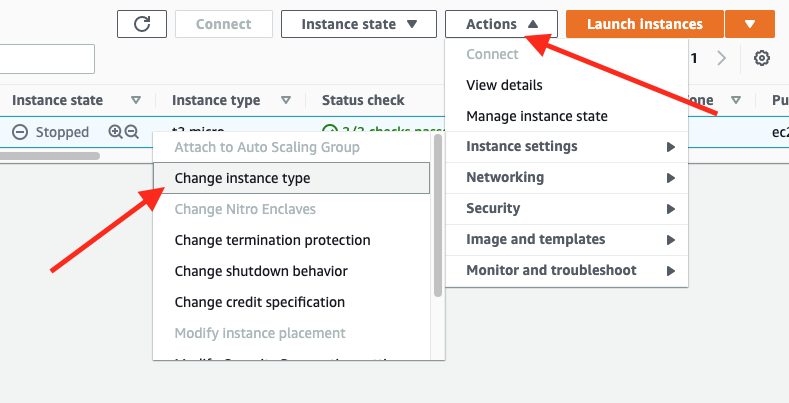
Task: Open the Instance state dropdown
Action: point(358,24)
